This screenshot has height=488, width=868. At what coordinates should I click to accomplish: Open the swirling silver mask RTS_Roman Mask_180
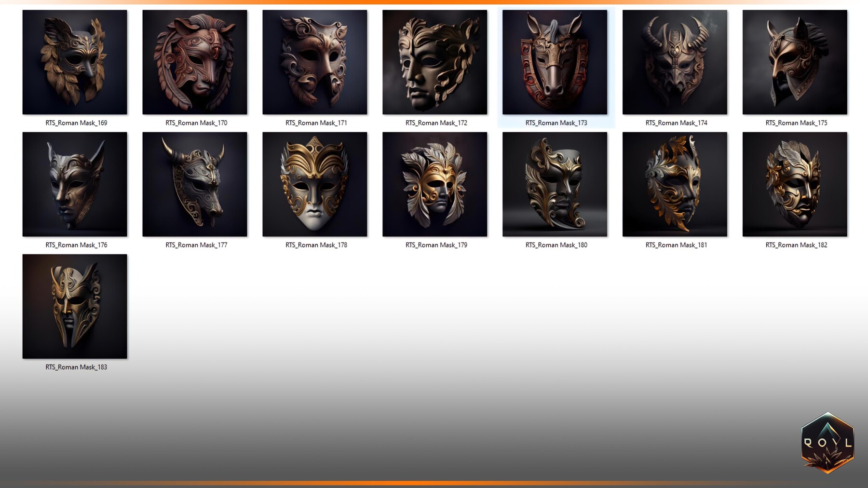point(556,184)
